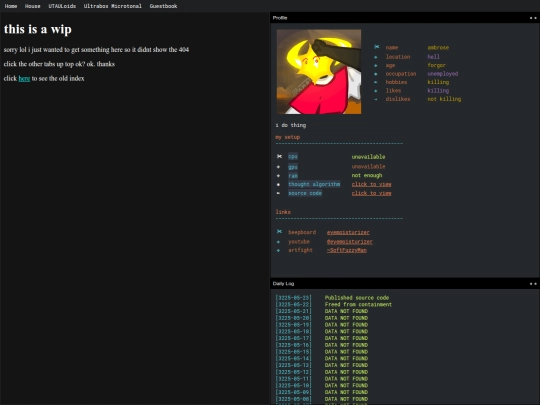Viewport: 540px width, 405px height.
Task: Go to the House page
Action: [32, 6]
